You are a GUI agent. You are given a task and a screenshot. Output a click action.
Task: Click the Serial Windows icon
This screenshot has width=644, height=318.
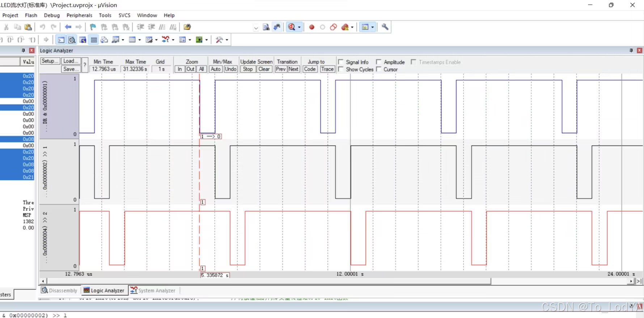tap(149, 40)
